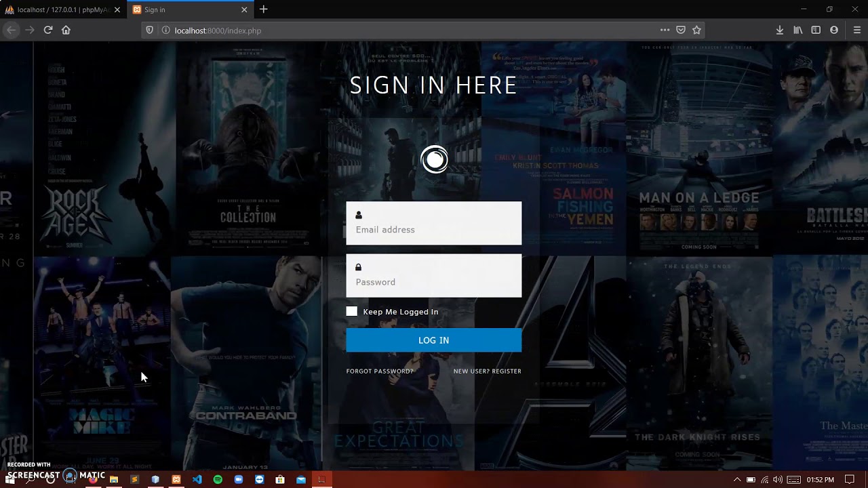Open a new browser tab
The image size is (868, 488).
click(263, 9)
